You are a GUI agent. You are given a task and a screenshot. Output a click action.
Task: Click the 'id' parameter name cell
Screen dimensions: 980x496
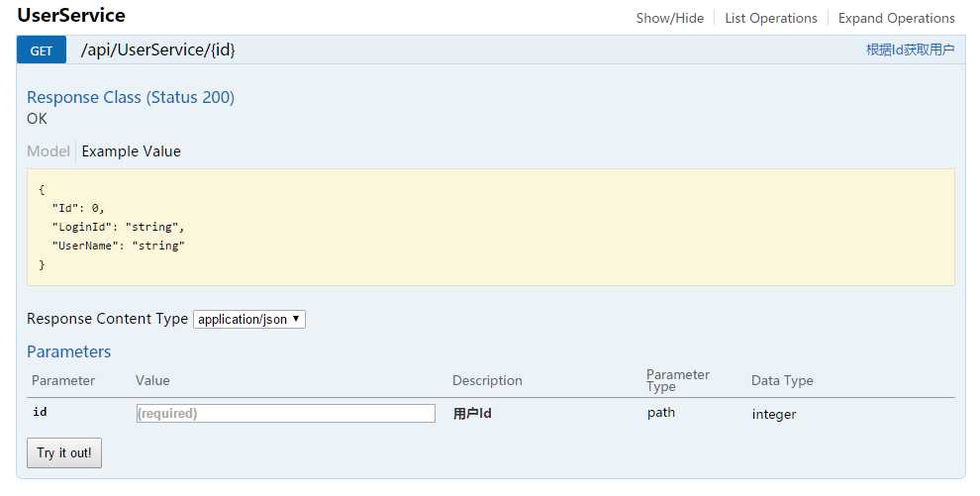(40, 412)
